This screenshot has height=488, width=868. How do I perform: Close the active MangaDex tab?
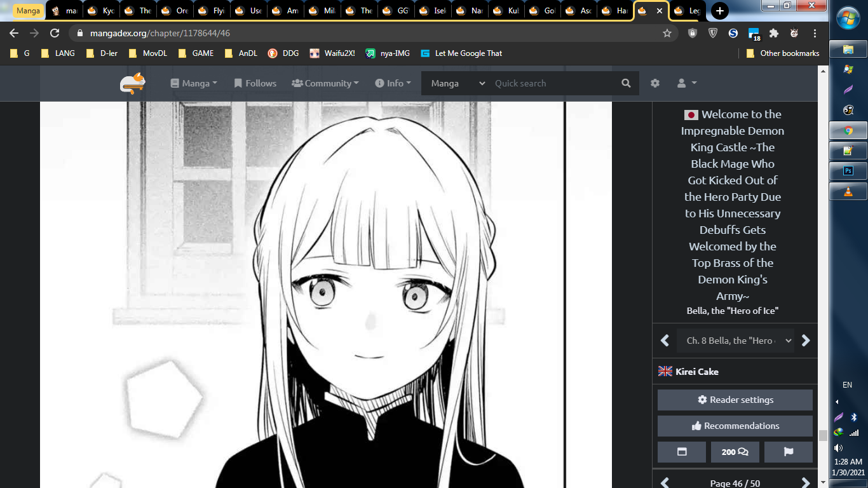[x=660, y=11]
